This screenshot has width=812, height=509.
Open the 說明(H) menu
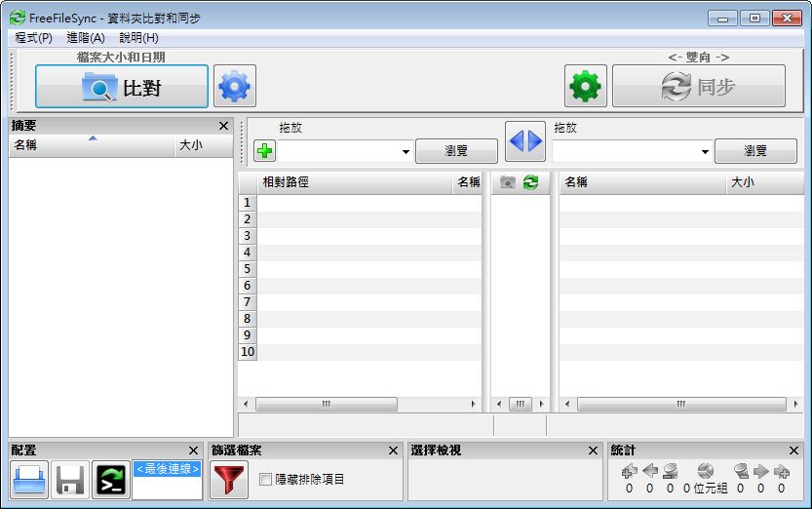[138, 37]
